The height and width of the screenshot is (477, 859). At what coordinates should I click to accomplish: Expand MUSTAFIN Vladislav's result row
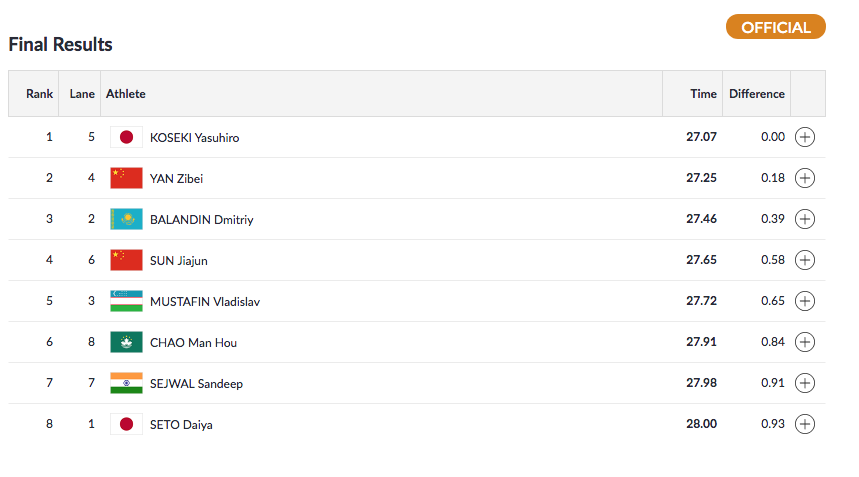[805, 301]
